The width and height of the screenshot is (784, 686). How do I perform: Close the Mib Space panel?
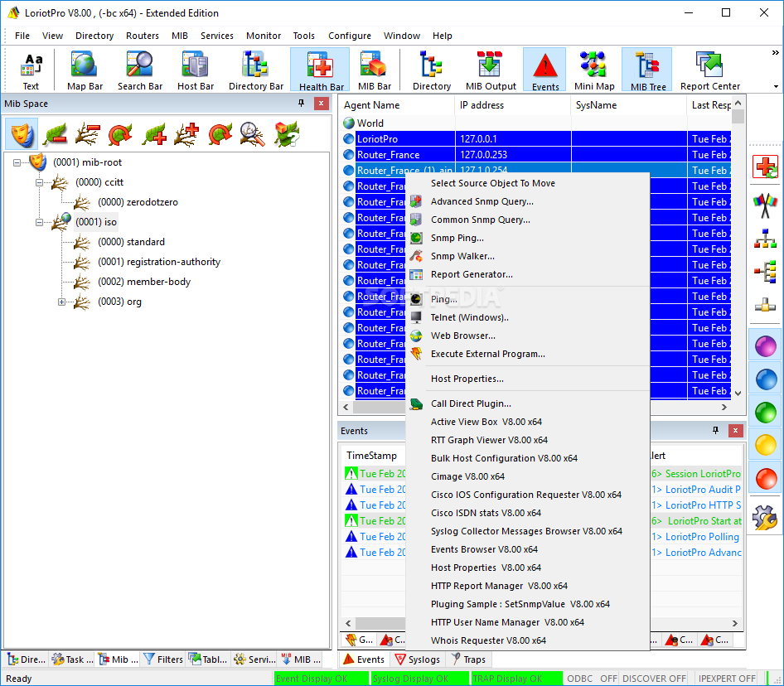pos(321,104)
